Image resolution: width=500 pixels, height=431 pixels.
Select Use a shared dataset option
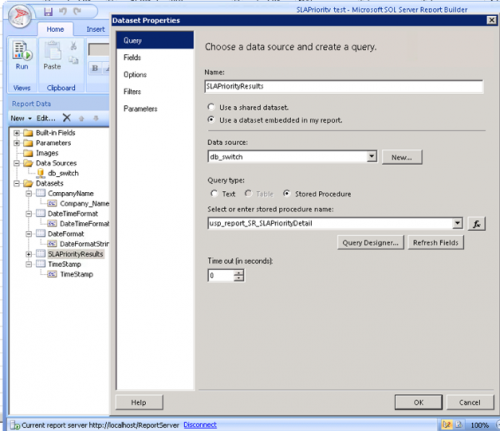pyautogui.click(x=211, y=107)
